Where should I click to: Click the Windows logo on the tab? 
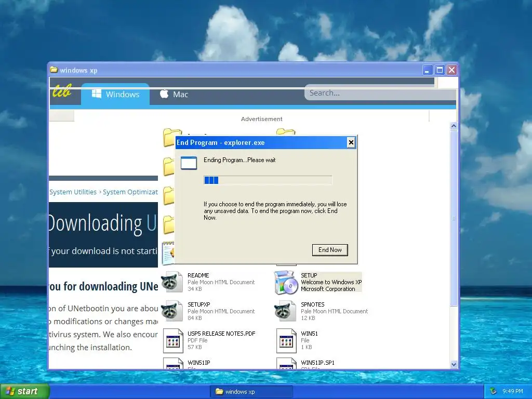(x=96, y=94)
